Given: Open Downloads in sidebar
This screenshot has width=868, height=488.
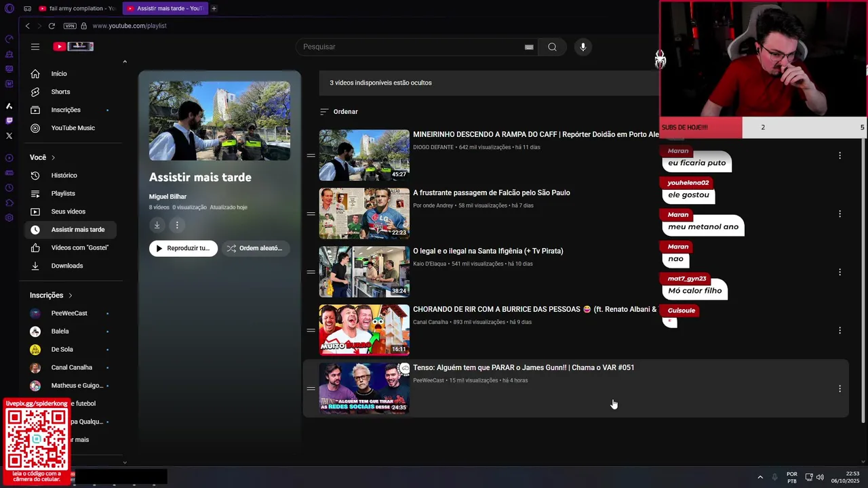Looking at the screenshot, I should tap(71, 266).
